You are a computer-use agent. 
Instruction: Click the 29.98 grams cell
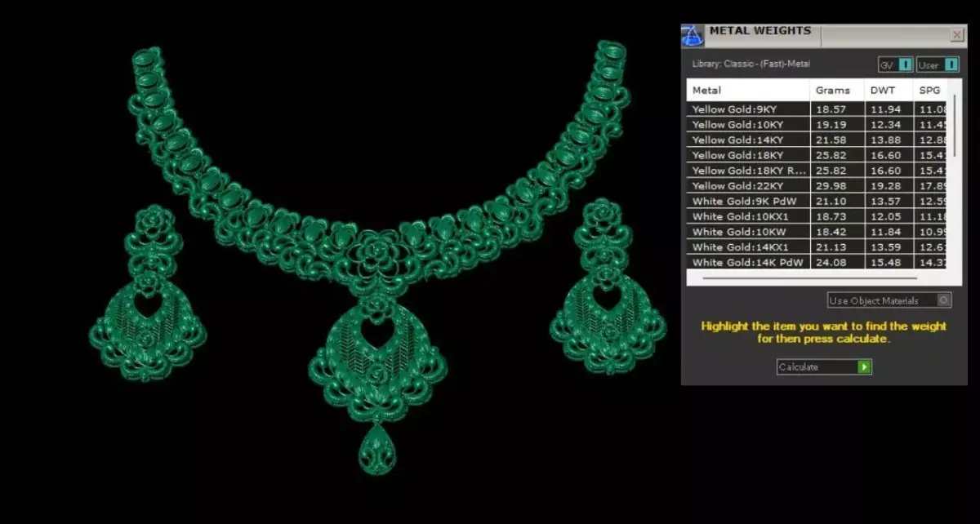point(837,185)
